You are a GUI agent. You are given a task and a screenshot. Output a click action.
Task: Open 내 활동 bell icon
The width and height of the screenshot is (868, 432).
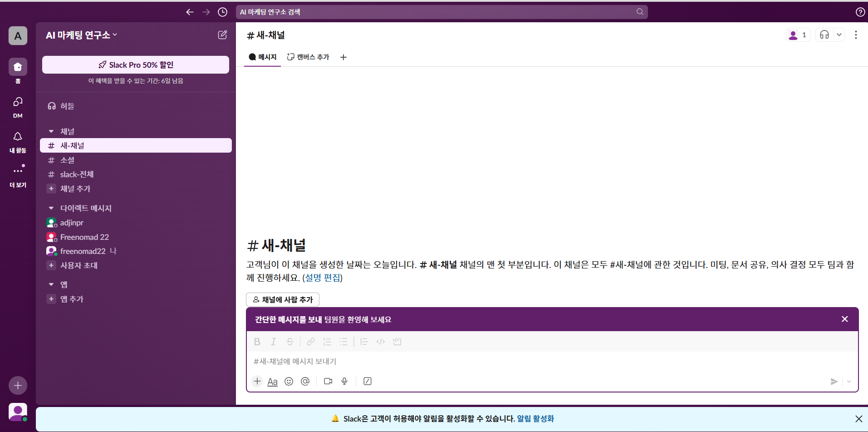coord(18,142)
